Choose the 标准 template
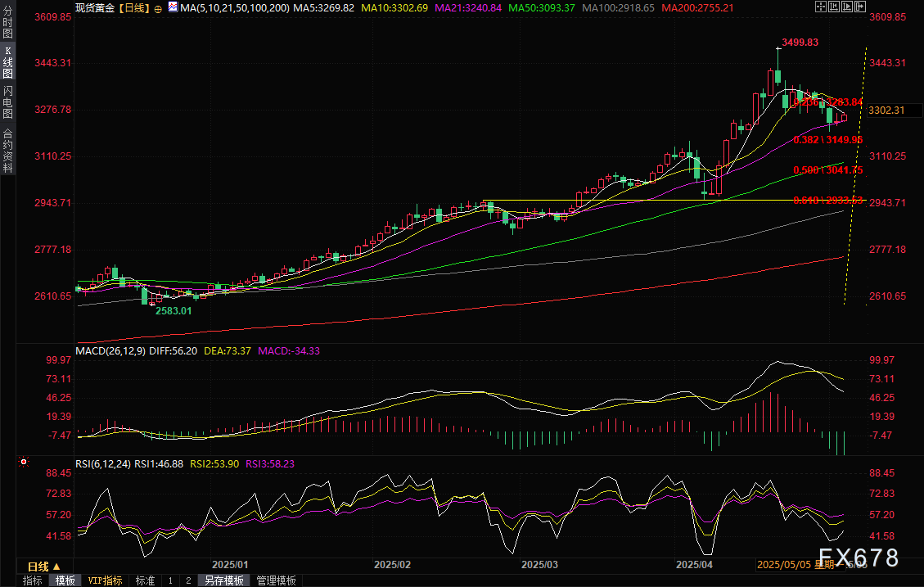The width and height of the screenshot is (924, 587). (145, 580)
